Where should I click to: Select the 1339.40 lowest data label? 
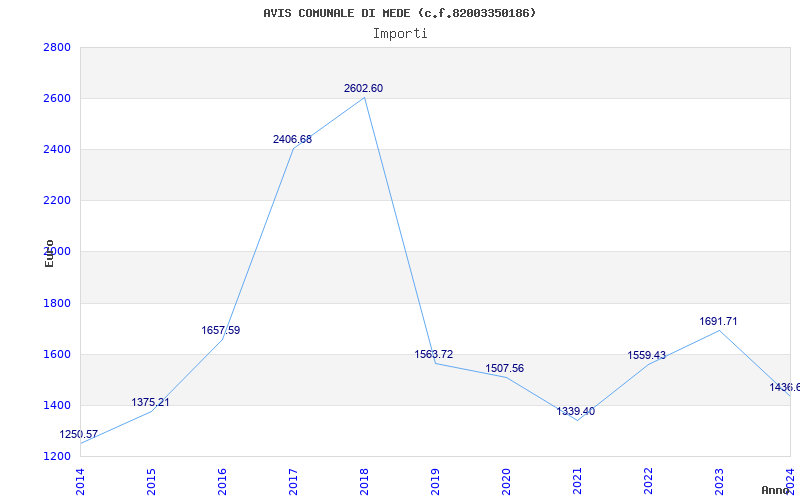coord(576,411)
